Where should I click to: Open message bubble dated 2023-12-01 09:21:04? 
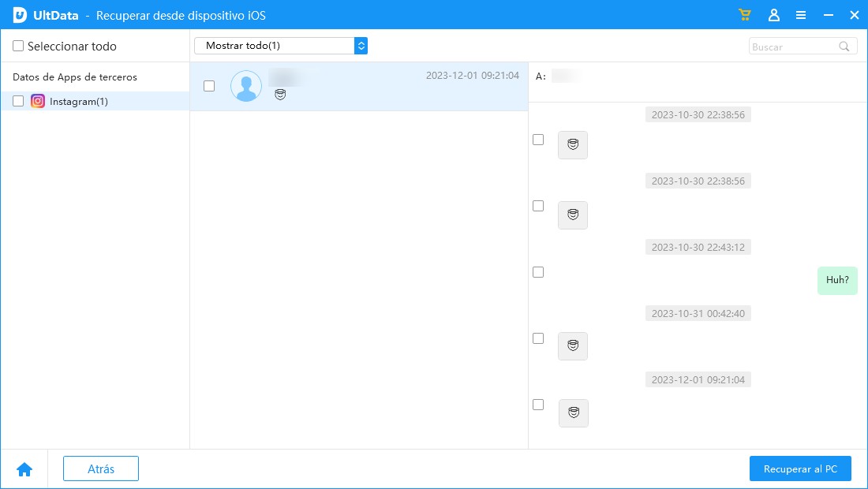tap(574, 412)
